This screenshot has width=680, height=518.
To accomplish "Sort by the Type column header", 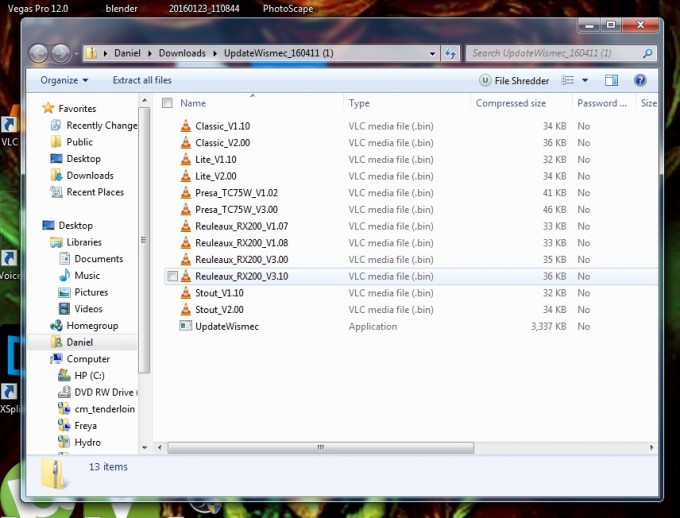I will point(359,103).
